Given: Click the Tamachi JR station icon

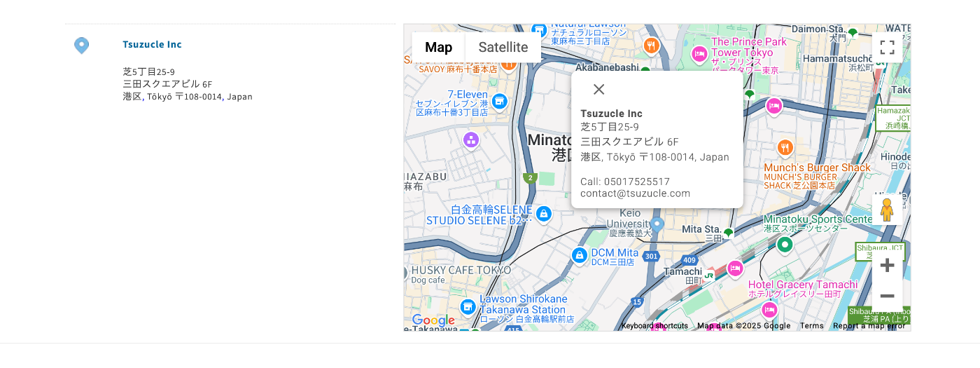Looking at the screenshot, I should click(708, 275).
